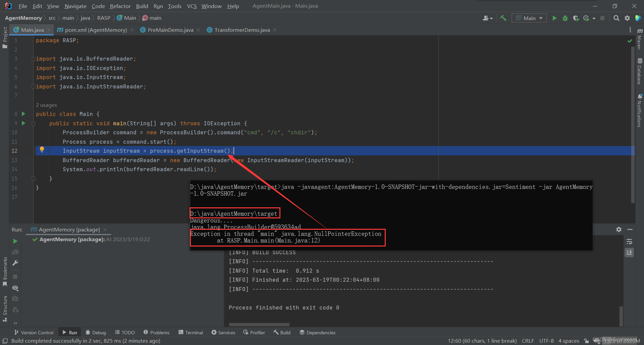Viewport: 644px width, 345px height.
Task: Click UTF-8 encoding in status bar
Action: pyautogui.click(x=546, y=341)
